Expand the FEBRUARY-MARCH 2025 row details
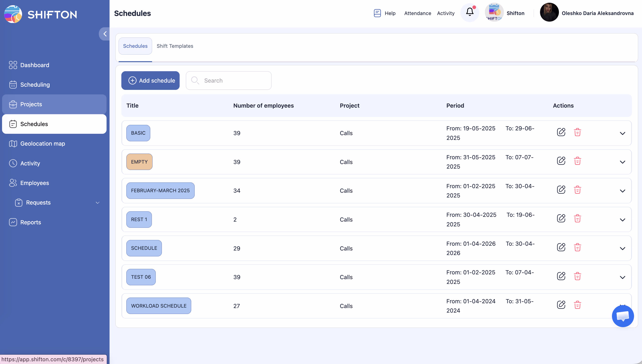 (x=622, y=191)
